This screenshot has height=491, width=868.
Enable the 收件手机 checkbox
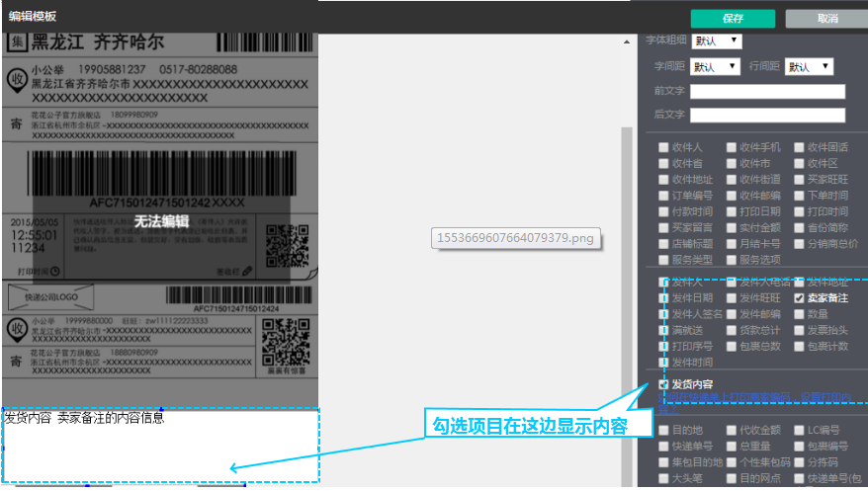[732, 147]
